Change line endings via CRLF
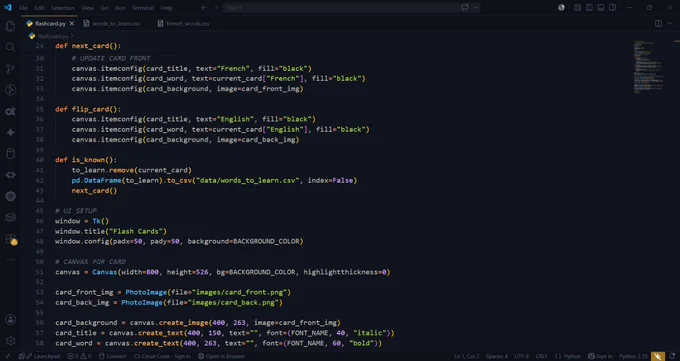680x361 pixels. (x=541, y=356)
